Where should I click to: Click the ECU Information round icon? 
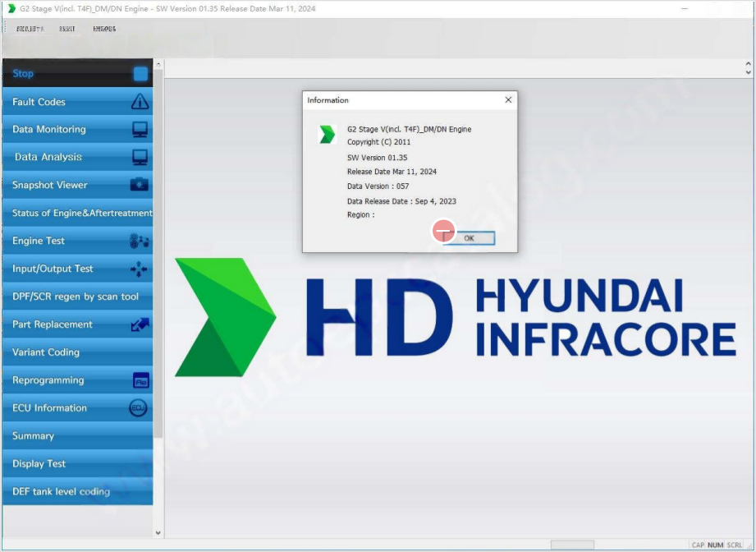[x=139, y=408]
